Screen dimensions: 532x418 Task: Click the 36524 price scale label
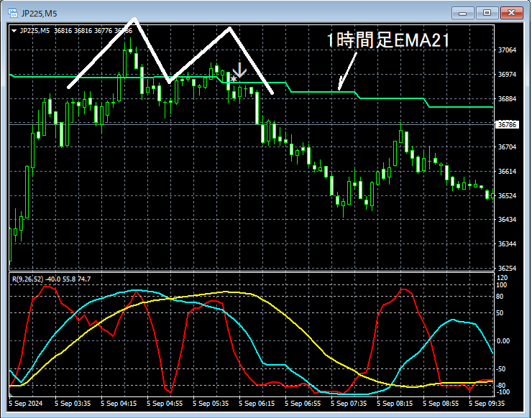click(507, 196)
